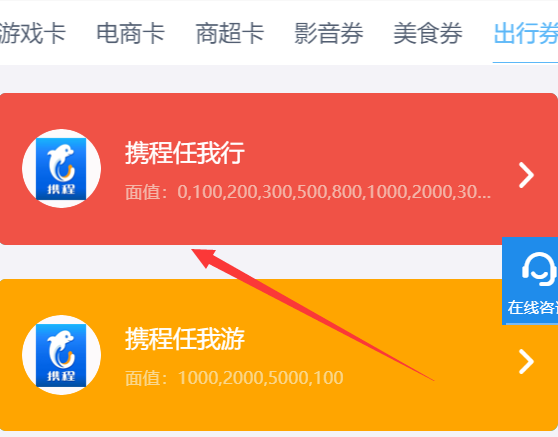Click the Ctrip logo on 携程任我行 card

[x=61, y=168]
